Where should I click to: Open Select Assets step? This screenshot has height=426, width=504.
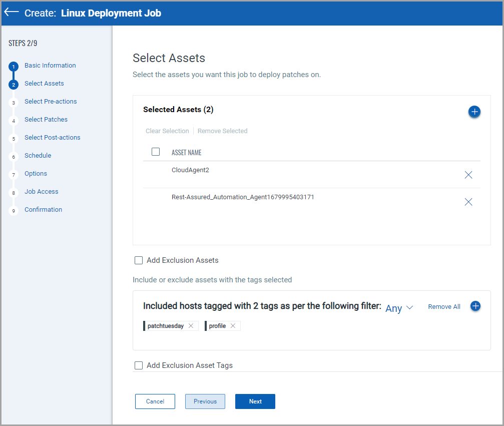[44, 83]
